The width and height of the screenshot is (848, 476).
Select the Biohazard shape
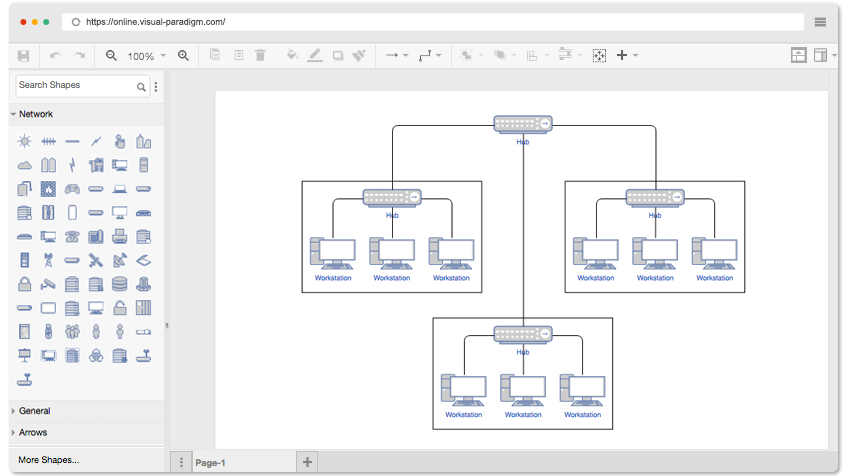96,355
